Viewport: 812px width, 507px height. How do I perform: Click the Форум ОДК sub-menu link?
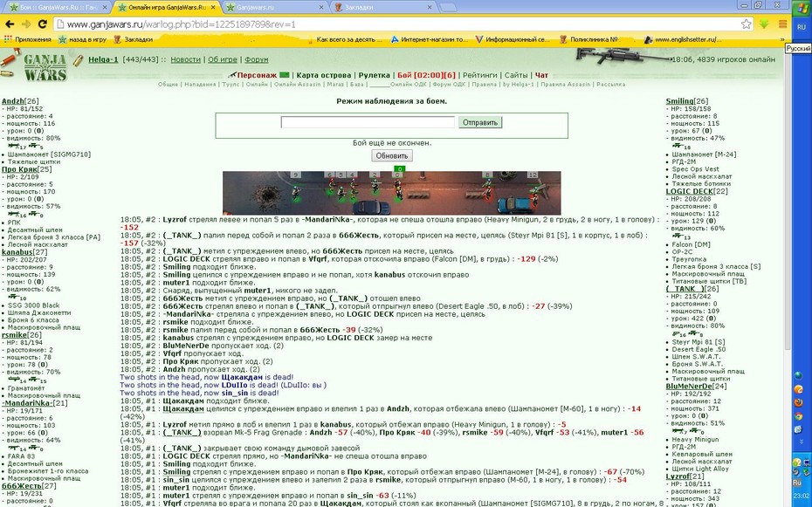click(450, 85)
